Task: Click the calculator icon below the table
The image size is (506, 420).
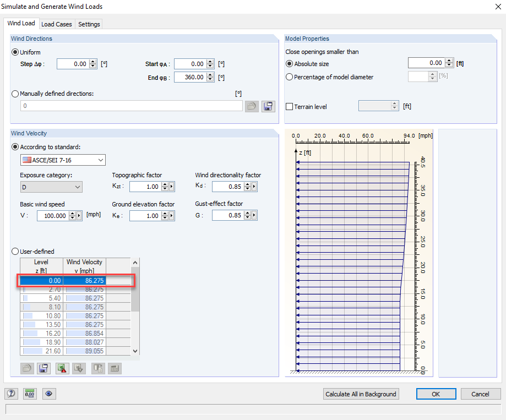Action: point(114,368)
